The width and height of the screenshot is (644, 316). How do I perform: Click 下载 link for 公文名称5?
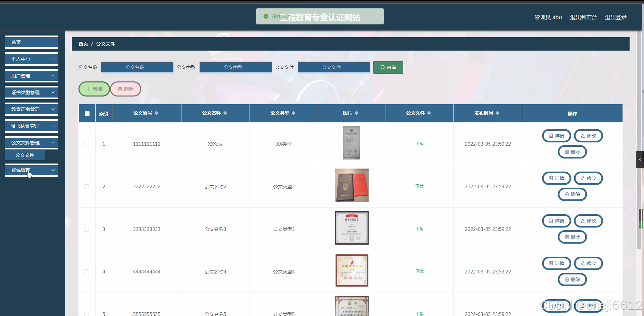(x=420, y=314)
